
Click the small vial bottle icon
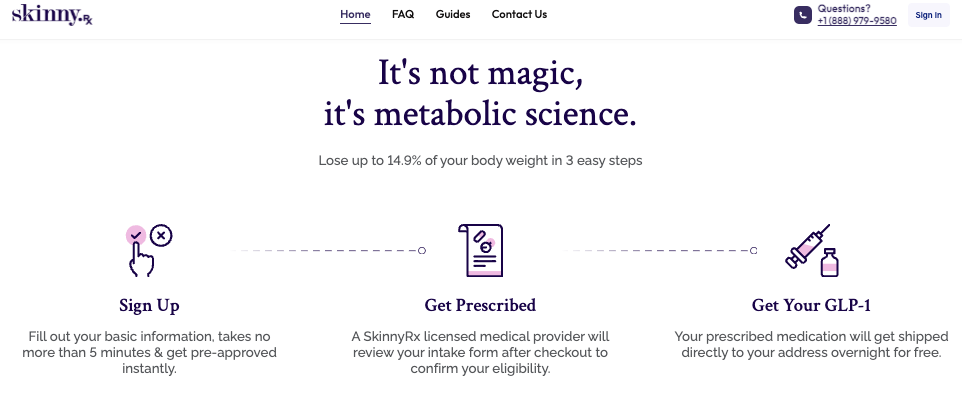point(829,263)
